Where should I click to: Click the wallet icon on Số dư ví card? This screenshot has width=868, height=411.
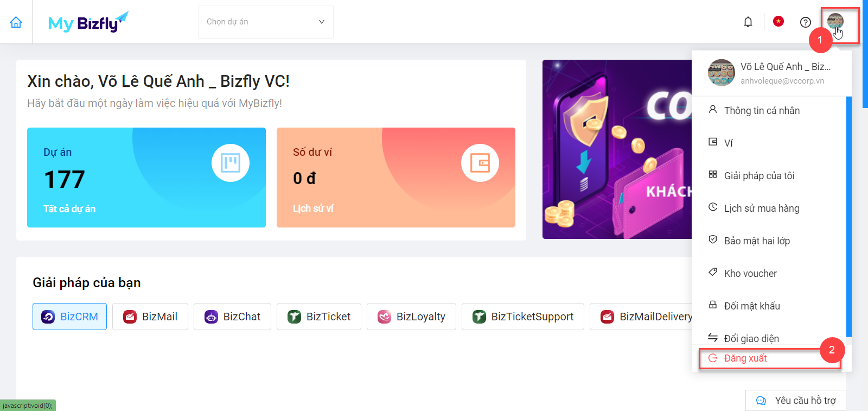[x=480, y=163]
